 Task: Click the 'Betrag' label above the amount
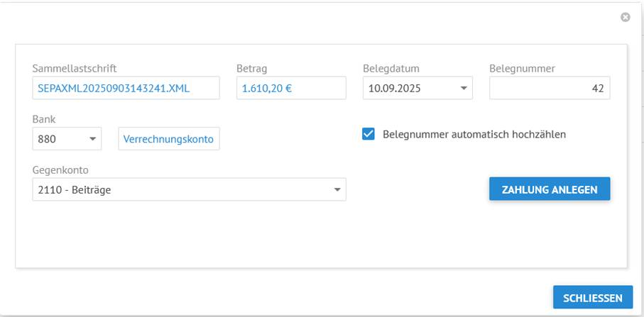(251, 69)
